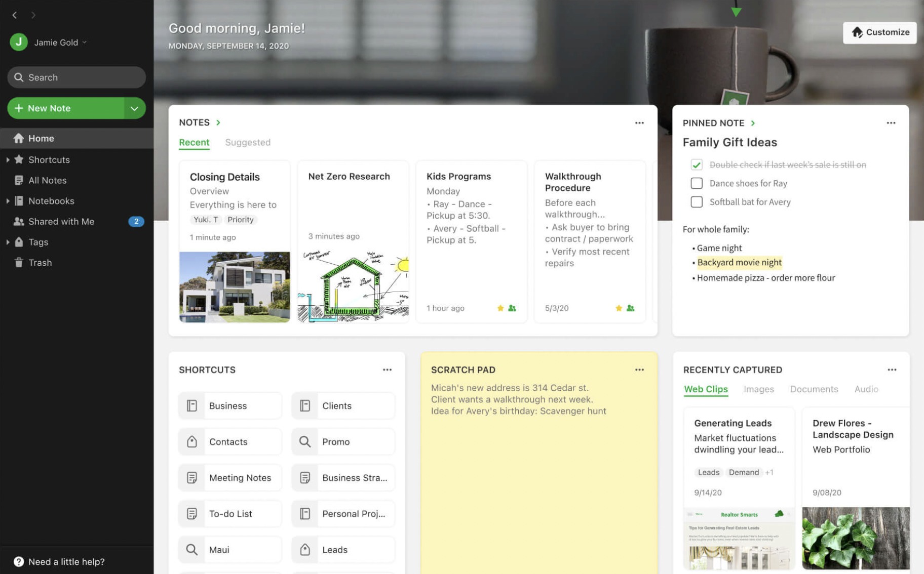This screenshot has width=924, height=574.
Task: Open the Recently Captured options ellipsis
Action: (891, 370)
